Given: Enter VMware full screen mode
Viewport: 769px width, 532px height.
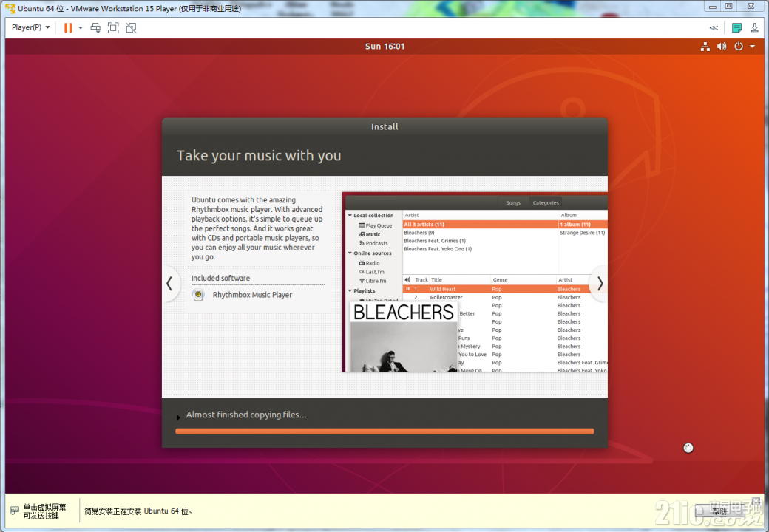Looking at the screenshot, I should coord(113,28).
